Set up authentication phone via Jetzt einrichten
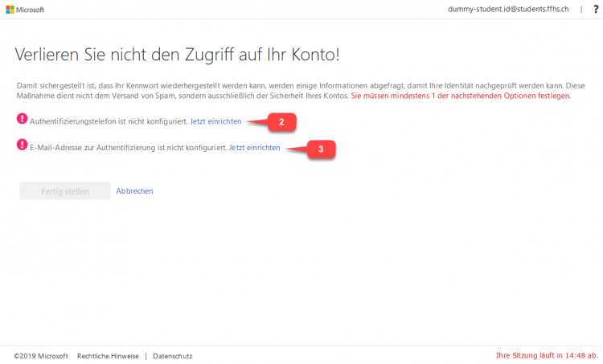Image resolution: width=603 pixels, height=364 pixels. (x=215, y=121)
